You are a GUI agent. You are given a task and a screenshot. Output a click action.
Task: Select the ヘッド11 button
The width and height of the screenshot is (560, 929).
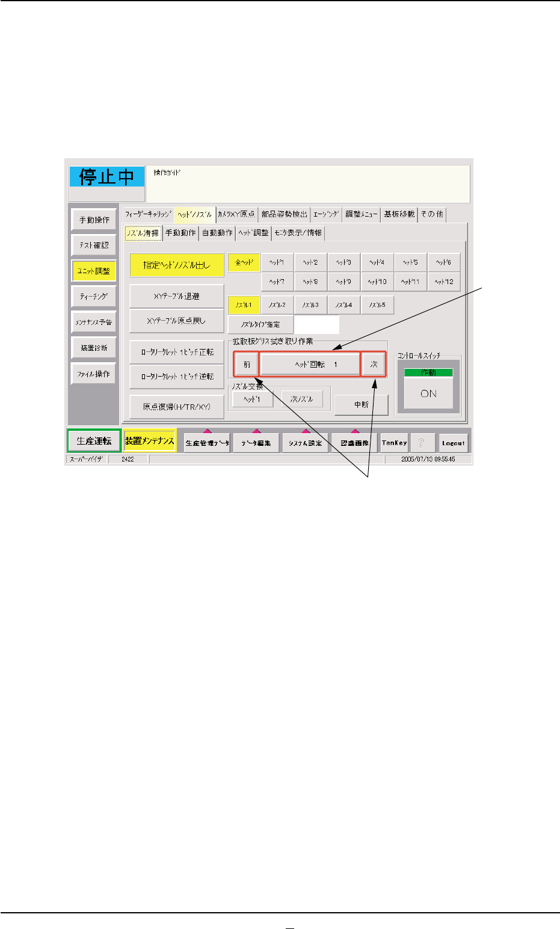coord(410,282)
